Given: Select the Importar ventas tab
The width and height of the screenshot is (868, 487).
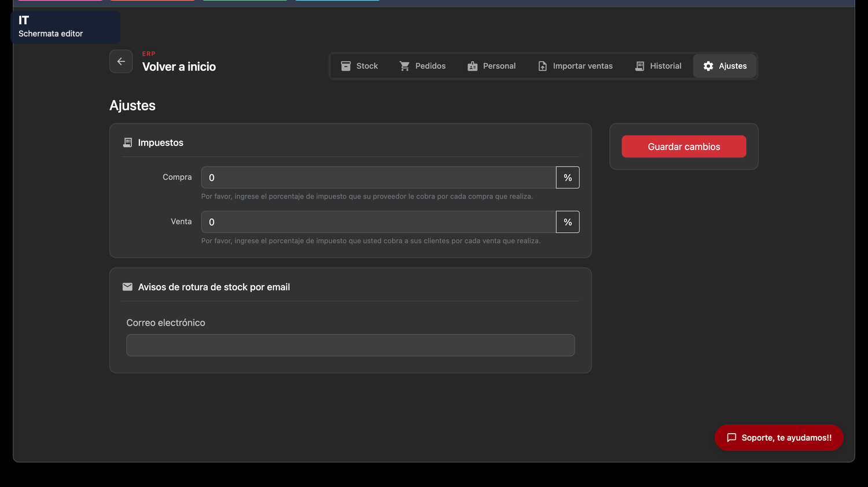Looking at the screenshot, I should tap(575, 66).
